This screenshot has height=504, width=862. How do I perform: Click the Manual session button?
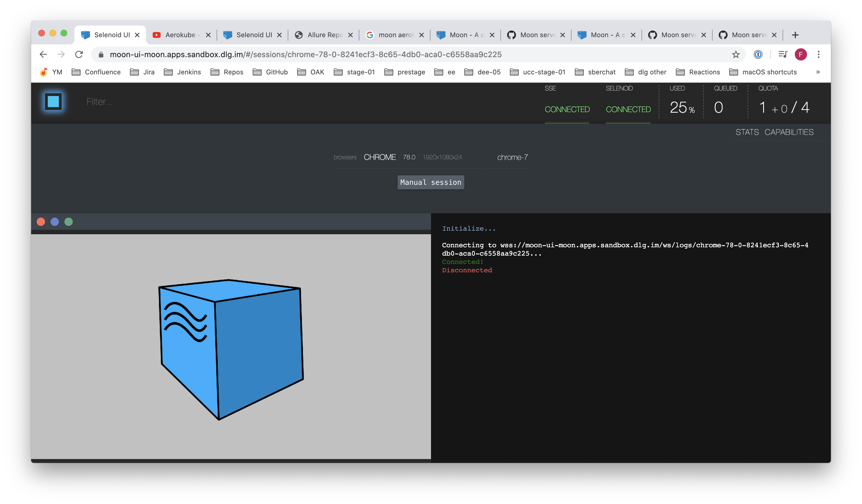click(x=431, y=182)
